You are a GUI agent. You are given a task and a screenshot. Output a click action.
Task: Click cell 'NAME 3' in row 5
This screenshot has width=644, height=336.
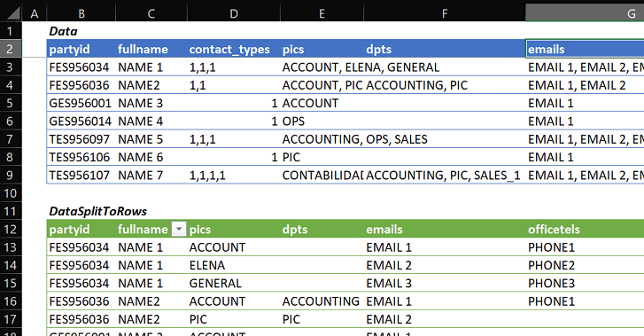pos(151,103)
